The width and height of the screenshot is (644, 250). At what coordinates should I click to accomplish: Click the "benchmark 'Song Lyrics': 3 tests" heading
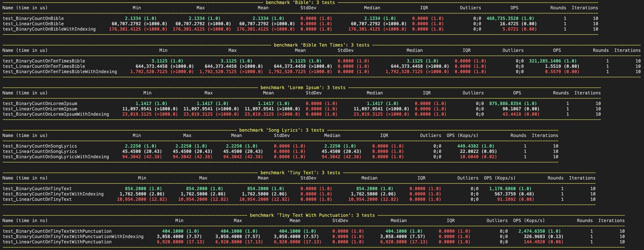coord(282,130)
